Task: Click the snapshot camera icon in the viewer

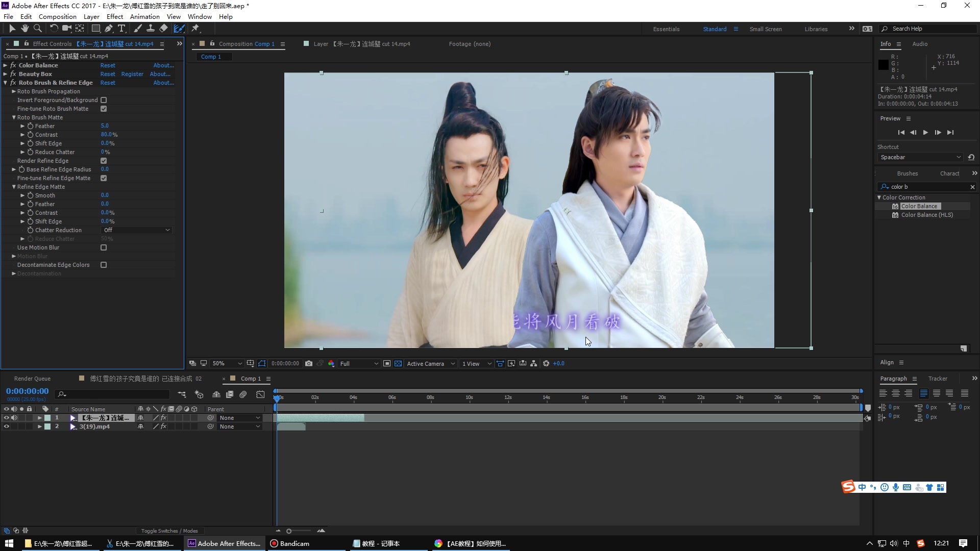Action: pos(309,364)
